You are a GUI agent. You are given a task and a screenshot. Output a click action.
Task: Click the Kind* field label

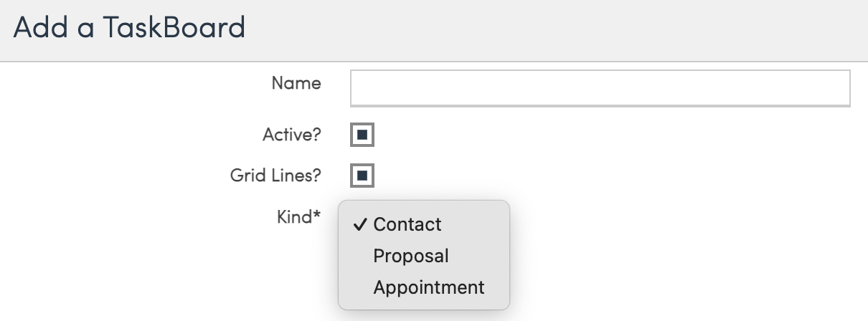click(x=298, y=216)
